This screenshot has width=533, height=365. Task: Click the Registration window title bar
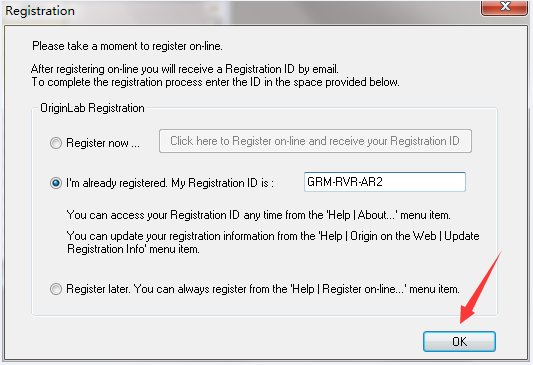tap(238, 11)
